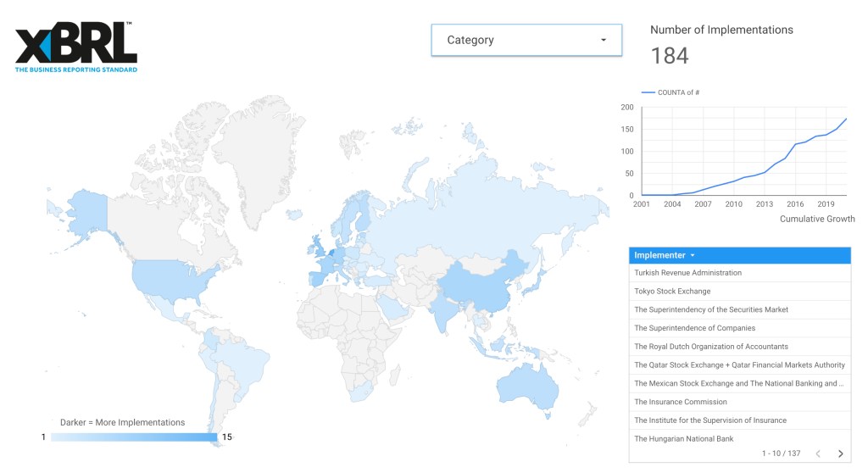868x473 pixels.
Task: Click the Number of Implementations scorecard value
Action: pyautogui.click(x=670, y=57)
